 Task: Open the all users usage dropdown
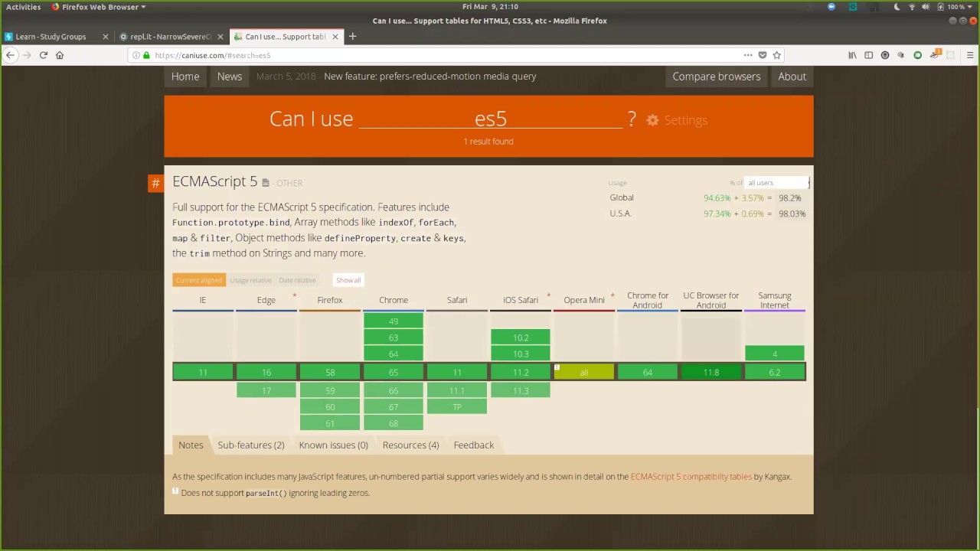(x=776, y=183)
